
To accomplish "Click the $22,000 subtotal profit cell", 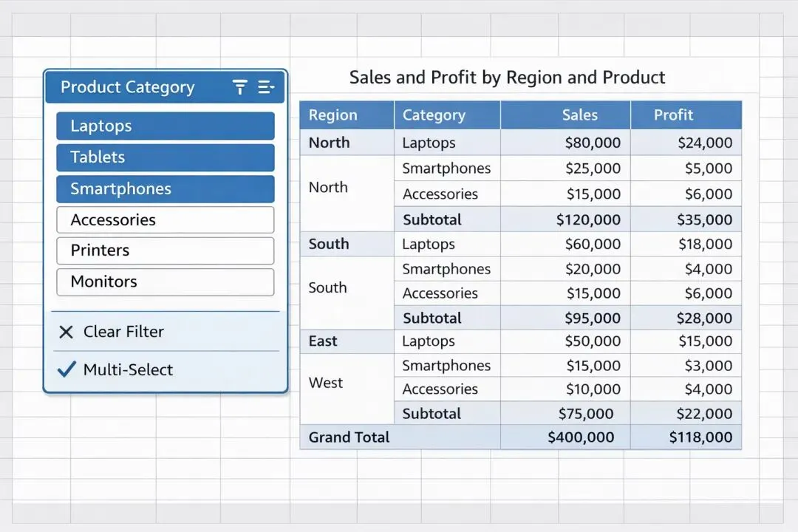I will [686, 413].
